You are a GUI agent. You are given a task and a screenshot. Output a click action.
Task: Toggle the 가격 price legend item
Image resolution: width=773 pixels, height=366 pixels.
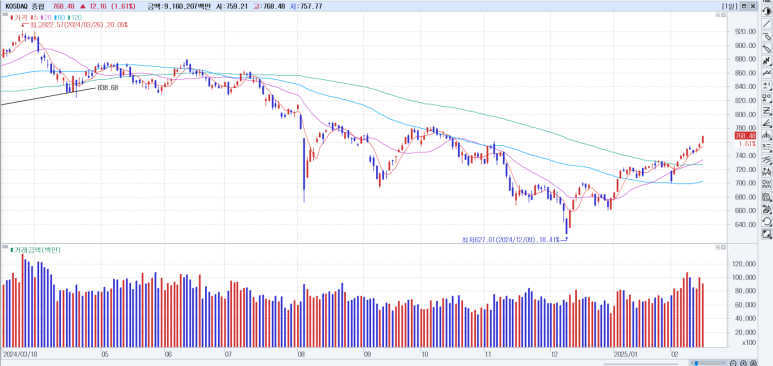(19, 17)
